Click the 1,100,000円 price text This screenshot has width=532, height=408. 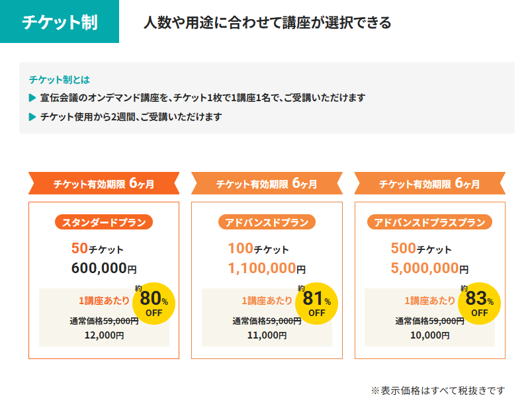pyautogui.click(x=267, y=268)
